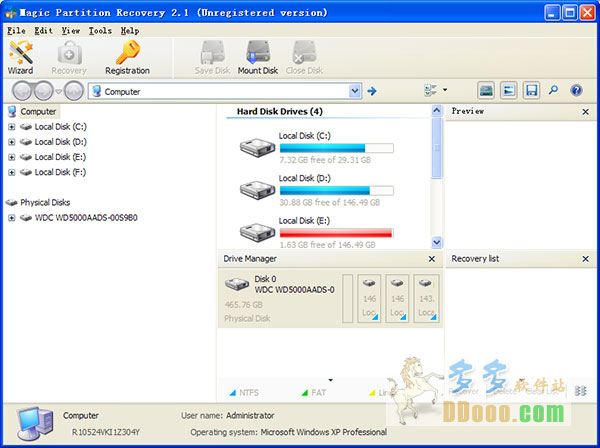
Task: Select Computer root in tree
Action: tap(38, 112)
